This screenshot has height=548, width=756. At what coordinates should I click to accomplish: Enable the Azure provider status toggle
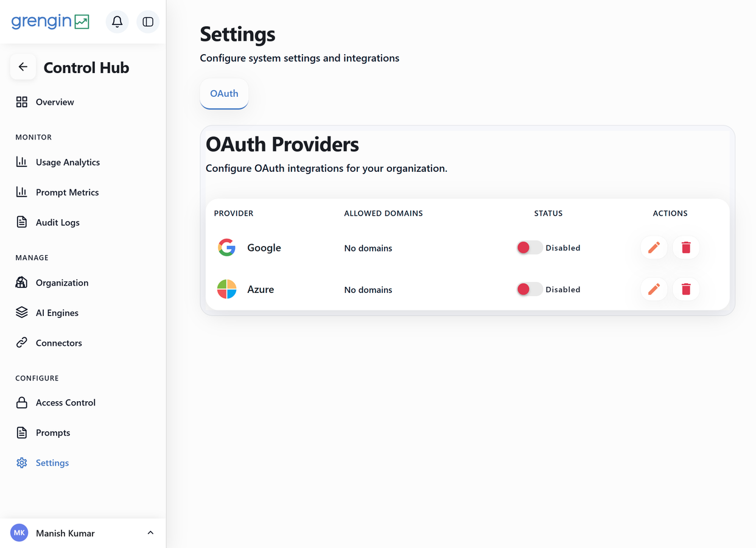529,289
